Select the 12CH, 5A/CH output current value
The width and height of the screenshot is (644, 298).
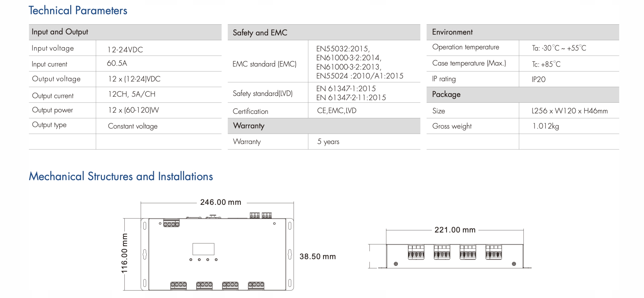[x=132, y=94]
